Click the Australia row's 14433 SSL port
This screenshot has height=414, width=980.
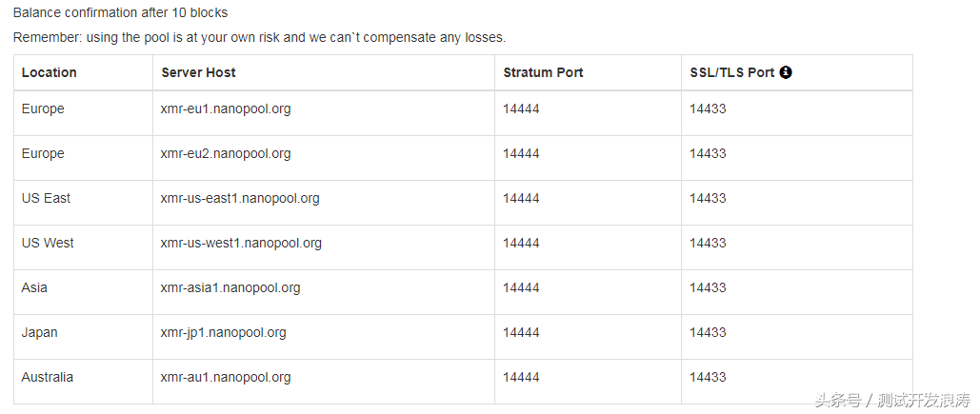[709, 377]
